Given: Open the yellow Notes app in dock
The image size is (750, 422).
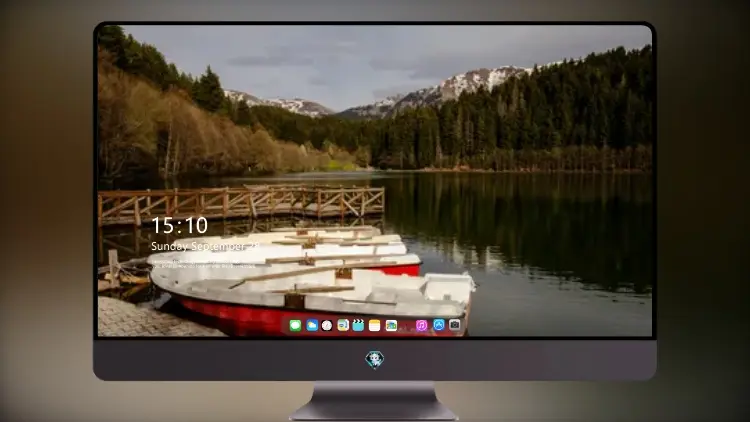Looking at the screenshot, I should [x=375, y=325].
